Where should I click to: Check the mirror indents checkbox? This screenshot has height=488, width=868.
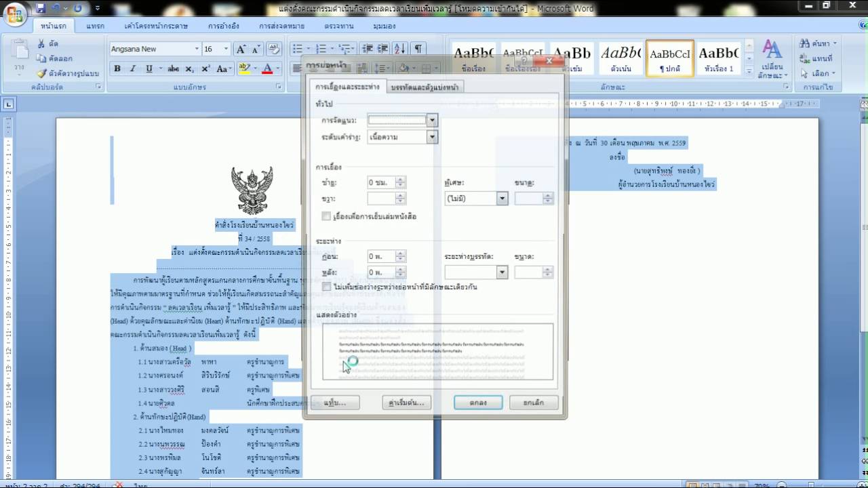(327, 216)
